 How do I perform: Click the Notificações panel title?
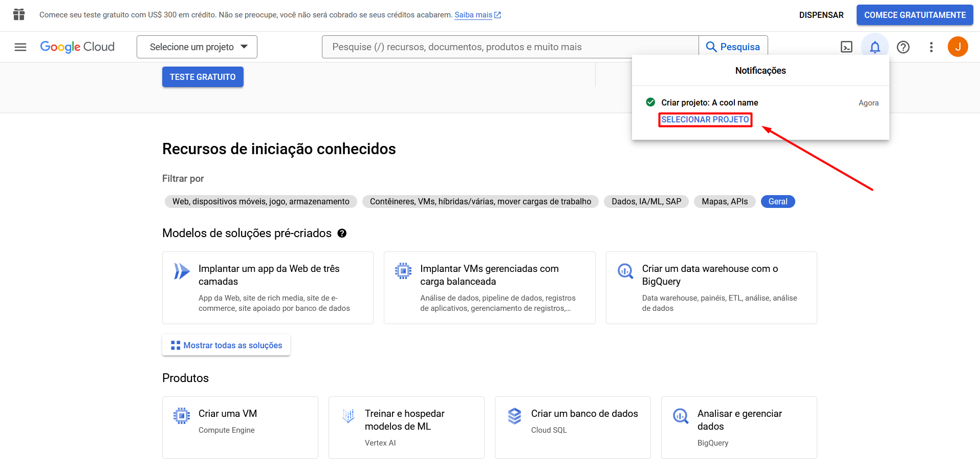760,71
